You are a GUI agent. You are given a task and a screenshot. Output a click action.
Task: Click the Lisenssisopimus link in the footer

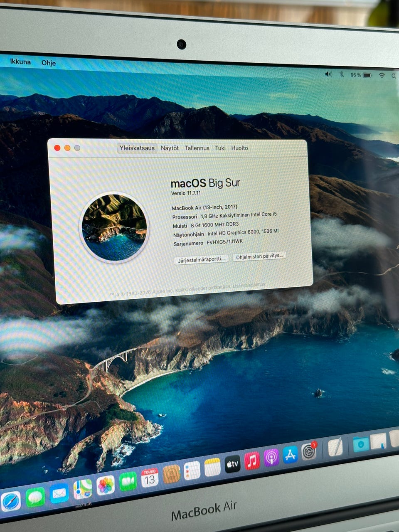[249, 285]
